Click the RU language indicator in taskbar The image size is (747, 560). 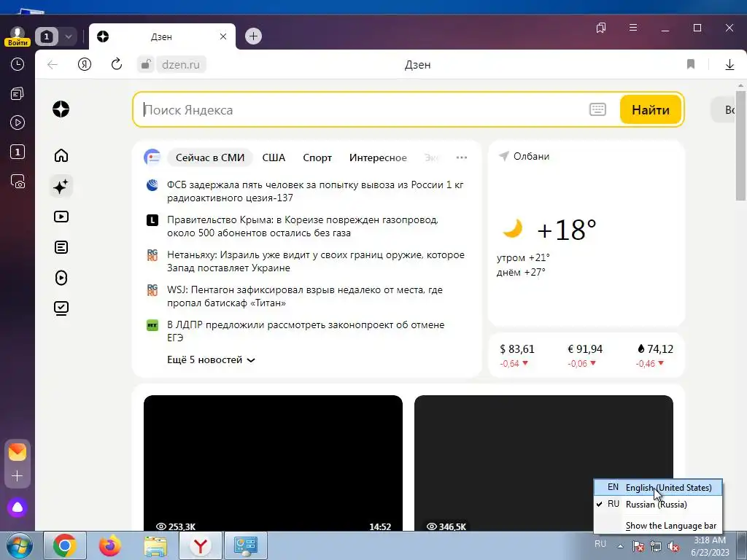click(600, 544)
